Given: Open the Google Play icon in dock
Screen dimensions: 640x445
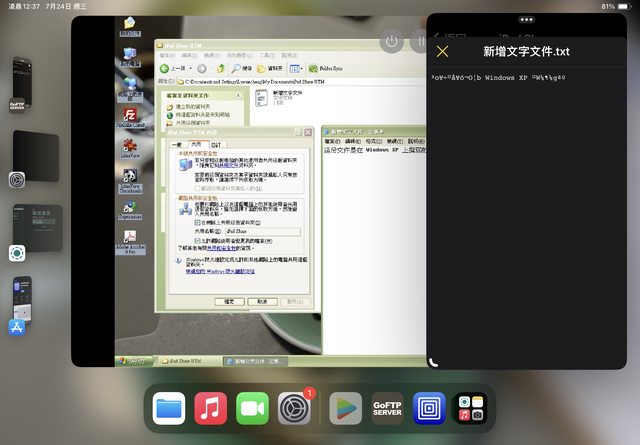Looking at the screenshot, I should tap(345, 408).
